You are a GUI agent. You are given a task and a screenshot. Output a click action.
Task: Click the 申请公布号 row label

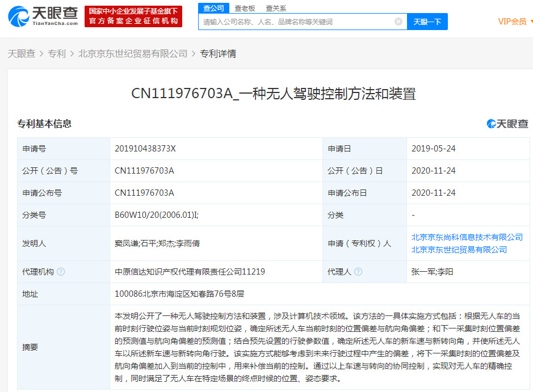[42, 193]
